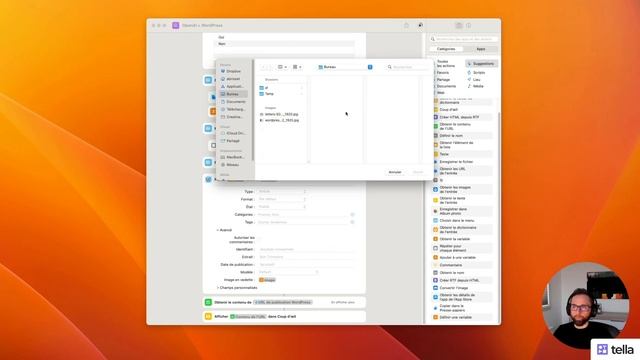Add Définir une variable action
The width and height of the screenshot is (640, 360).
(x=462, y=317)
